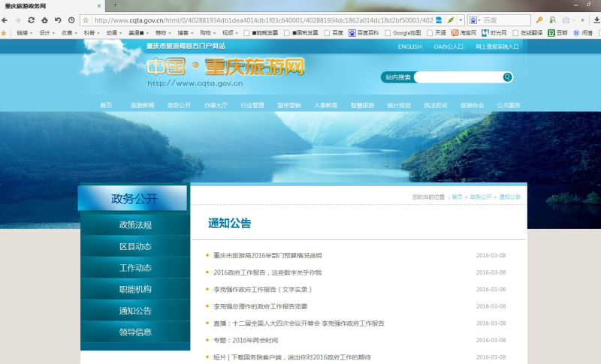The image size is (601, 364).
Task: Open the 淘宝网 bookmark
Action: [464, 33]
